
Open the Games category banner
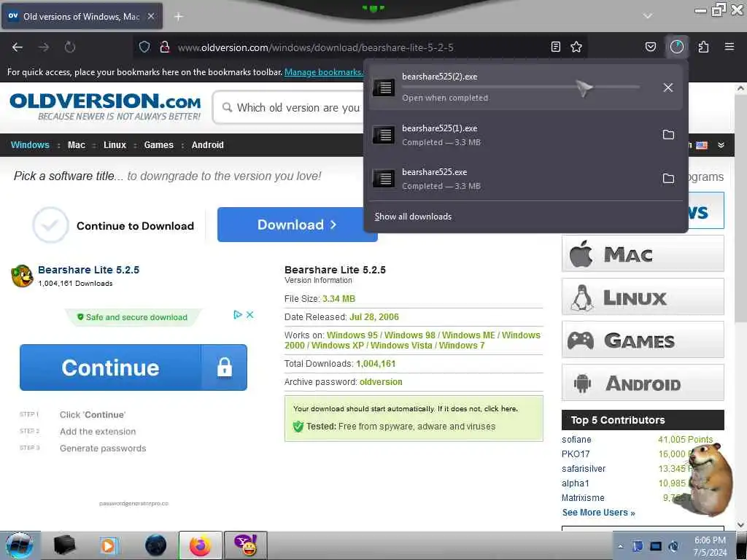[643, 340]
